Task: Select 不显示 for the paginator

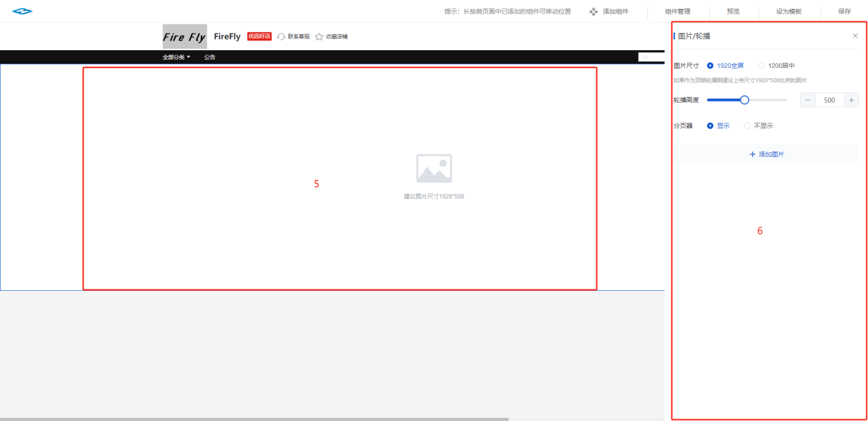Action: click(758, 125)
